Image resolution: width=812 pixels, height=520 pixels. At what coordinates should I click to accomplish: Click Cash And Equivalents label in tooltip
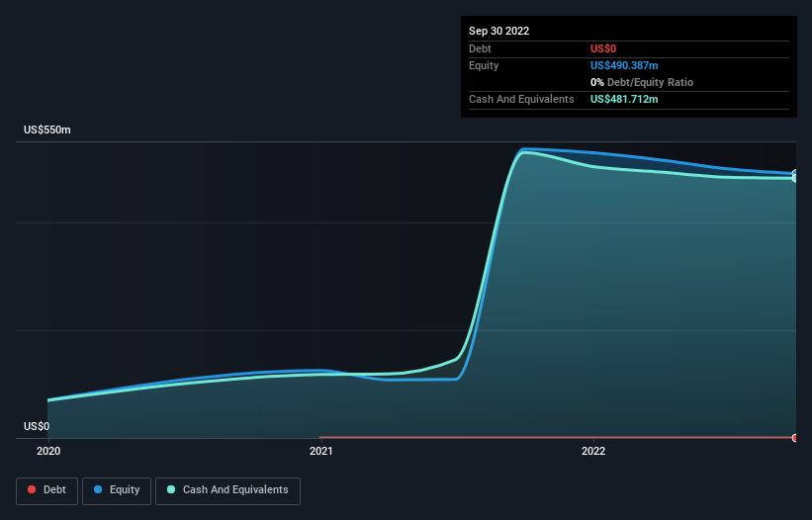(521, 99)
